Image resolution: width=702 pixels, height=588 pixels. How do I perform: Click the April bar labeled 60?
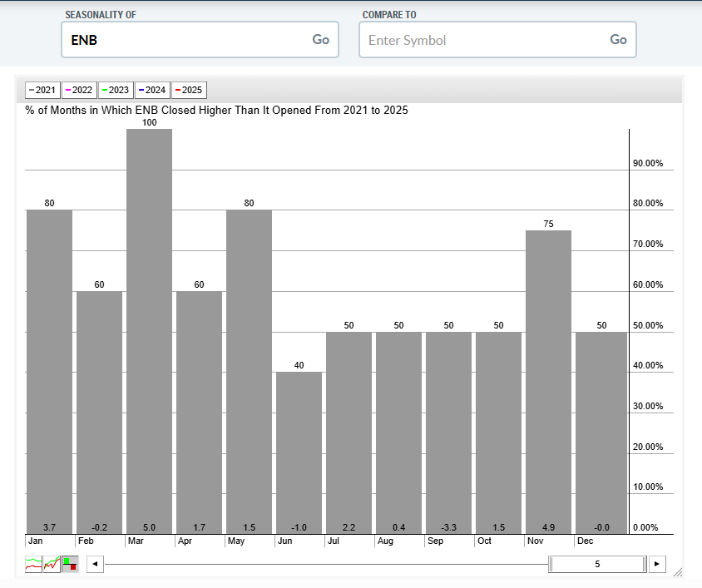pos(200,413)
